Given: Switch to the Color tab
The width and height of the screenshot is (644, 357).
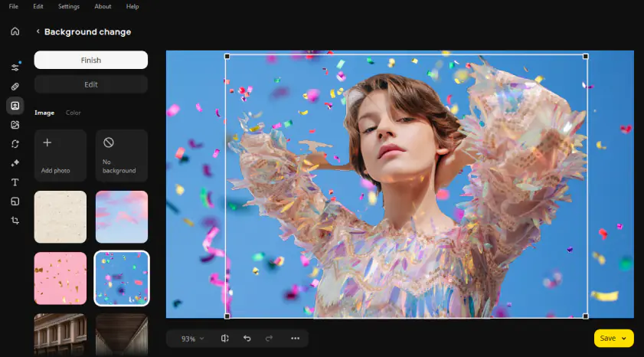Looking at the screenshot, I should 73,113.
